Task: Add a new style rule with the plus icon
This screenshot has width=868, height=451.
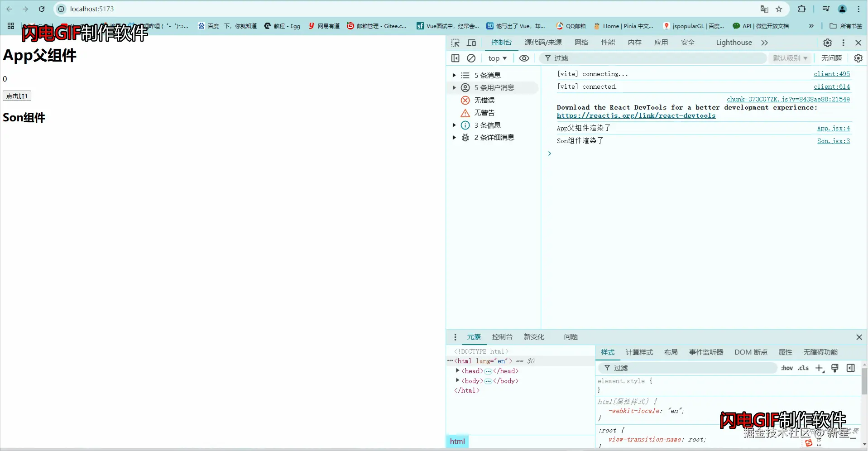Action: [x=820, y=368]
